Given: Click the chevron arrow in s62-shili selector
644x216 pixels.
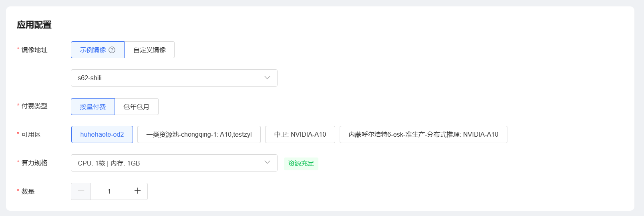Looking at the screenshot, I should (x=267, y=78).
